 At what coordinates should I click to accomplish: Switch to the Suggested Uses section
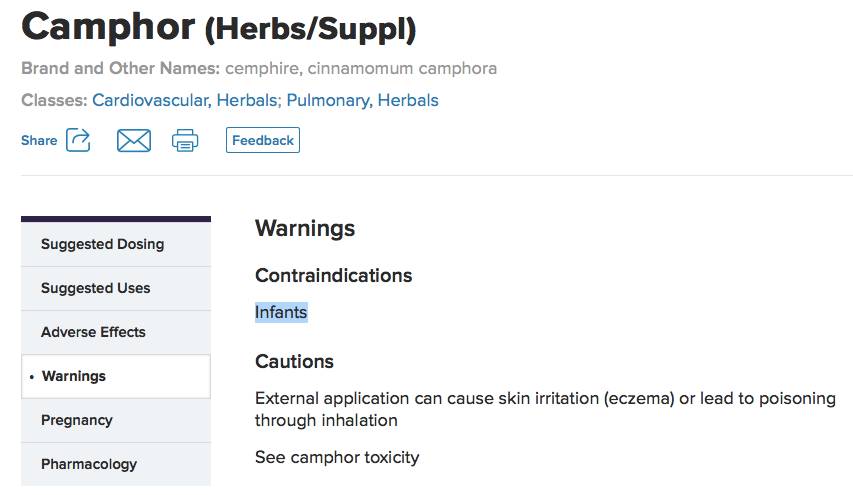tap(95, 288)
